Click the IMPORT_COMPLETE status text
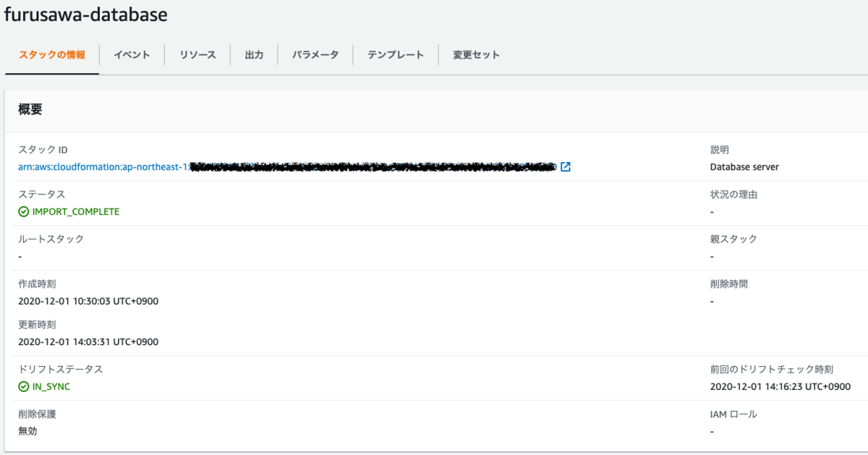868x455 pixels. (x=76, y=212)
